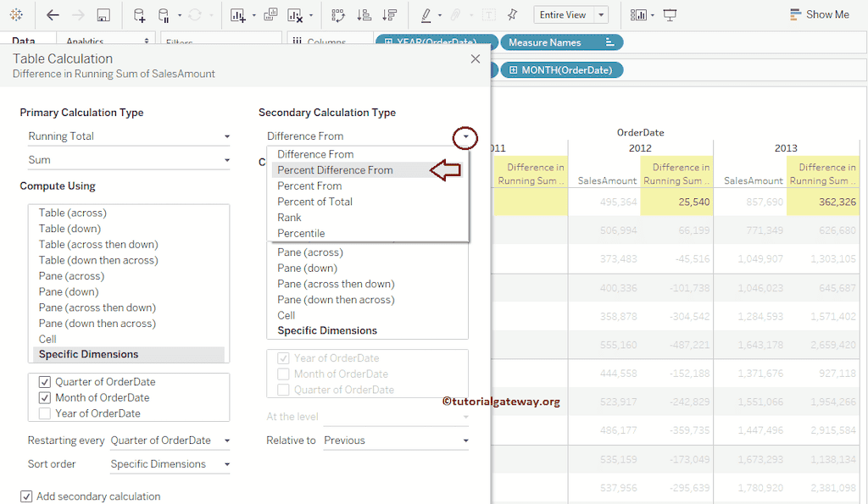Click the Tableau logo start icon

click(x=16, y=15)
